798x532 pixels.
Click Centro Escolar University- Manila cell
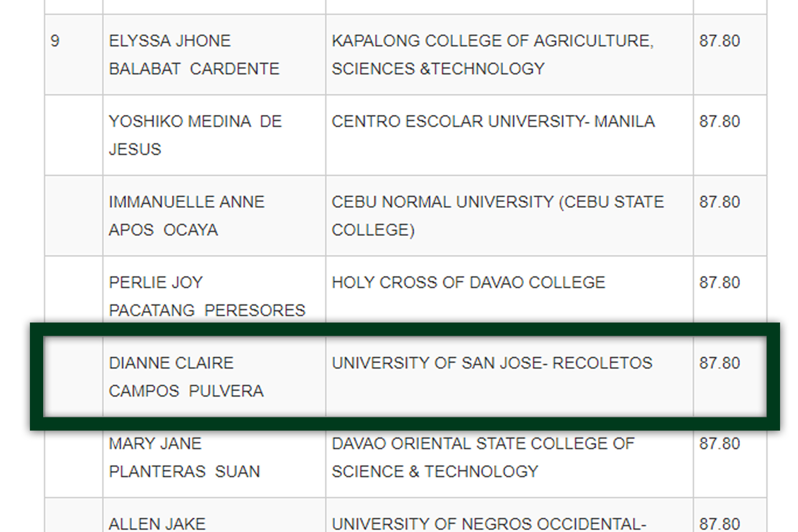coord(509,135)
